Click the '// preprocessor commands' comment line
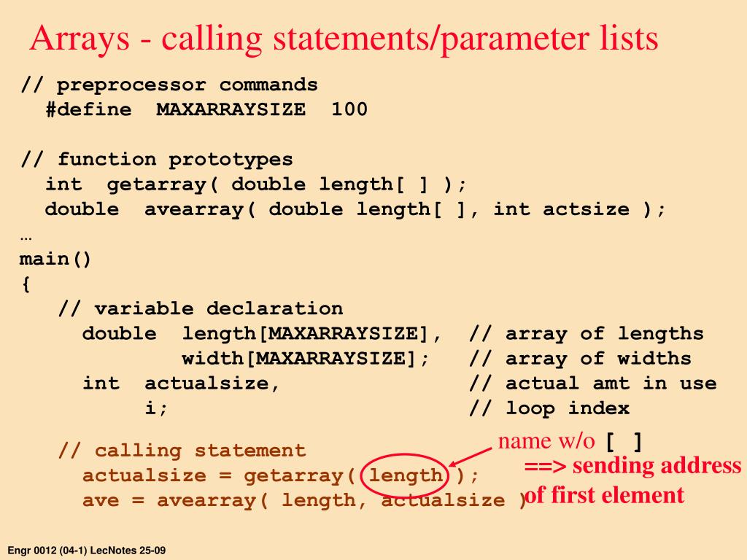Screen dimensions: 747x560 [169, 85]
